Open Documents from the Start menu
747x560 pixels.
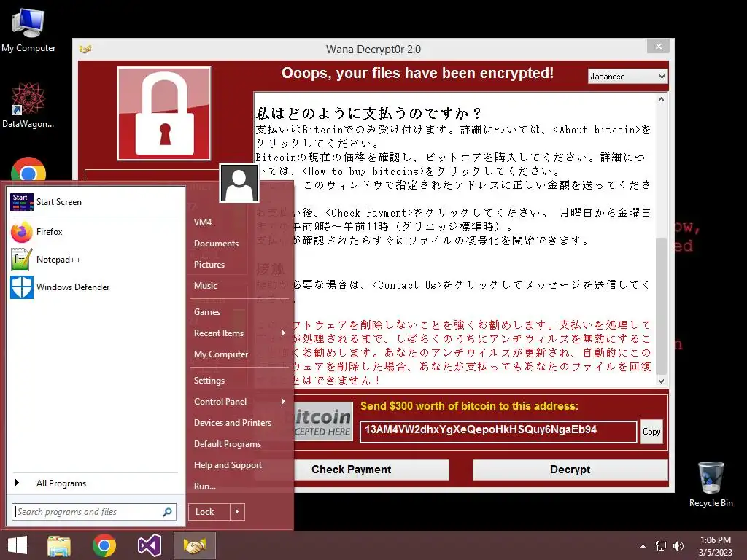coord(216,244)
